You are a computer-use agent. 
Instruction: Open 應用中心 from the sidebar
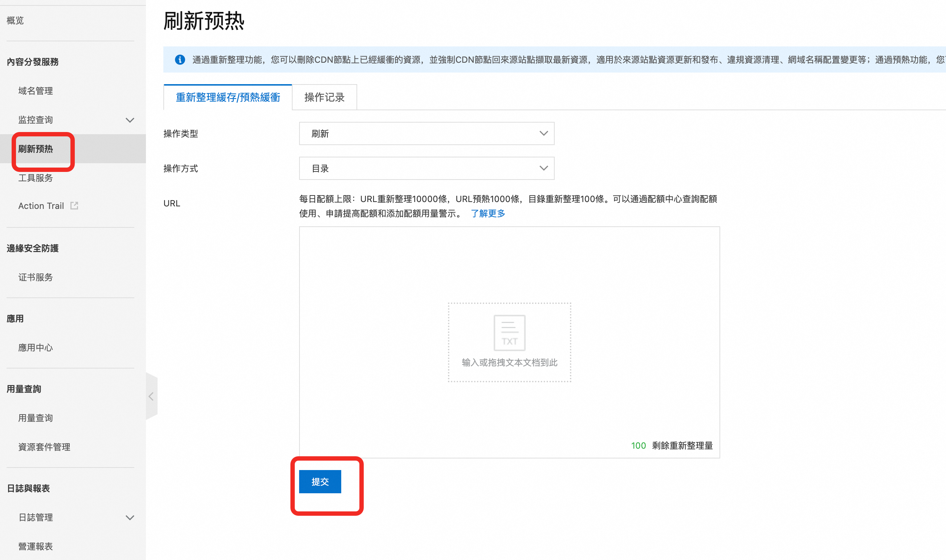pyautogui.click(x=36, y=347)
